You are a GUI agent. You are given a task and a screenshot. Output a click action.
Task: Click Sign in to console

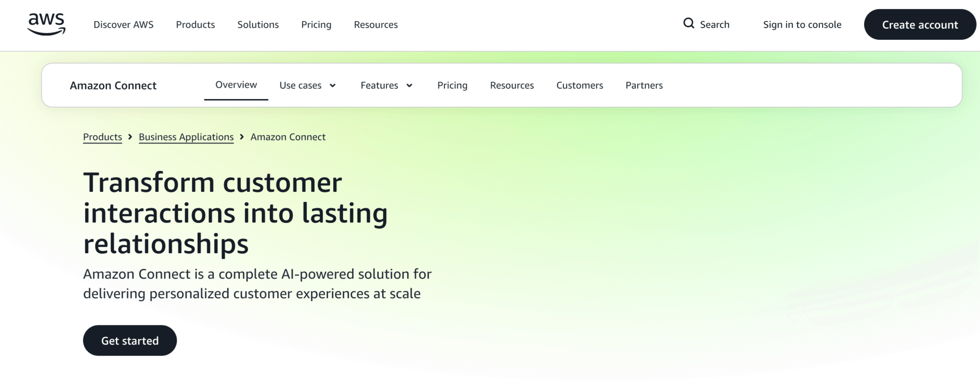(x=802, y=24)
